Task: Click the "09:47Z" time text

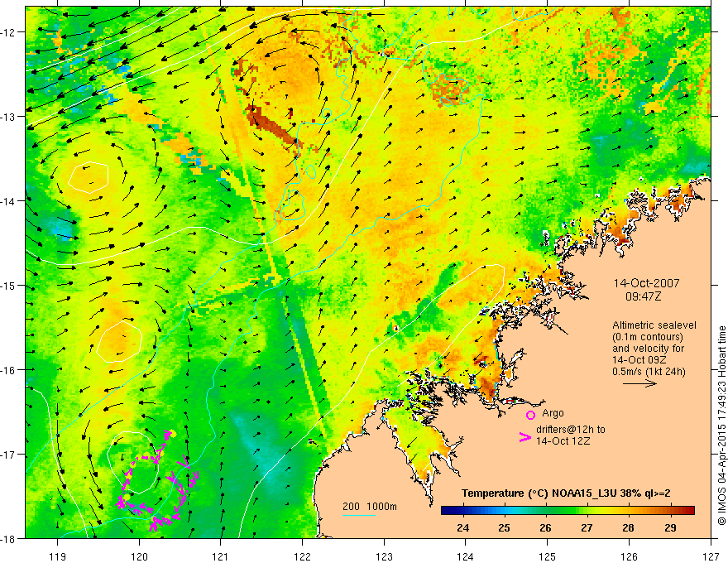Action: pyautogui.click(x=643, y=296)
